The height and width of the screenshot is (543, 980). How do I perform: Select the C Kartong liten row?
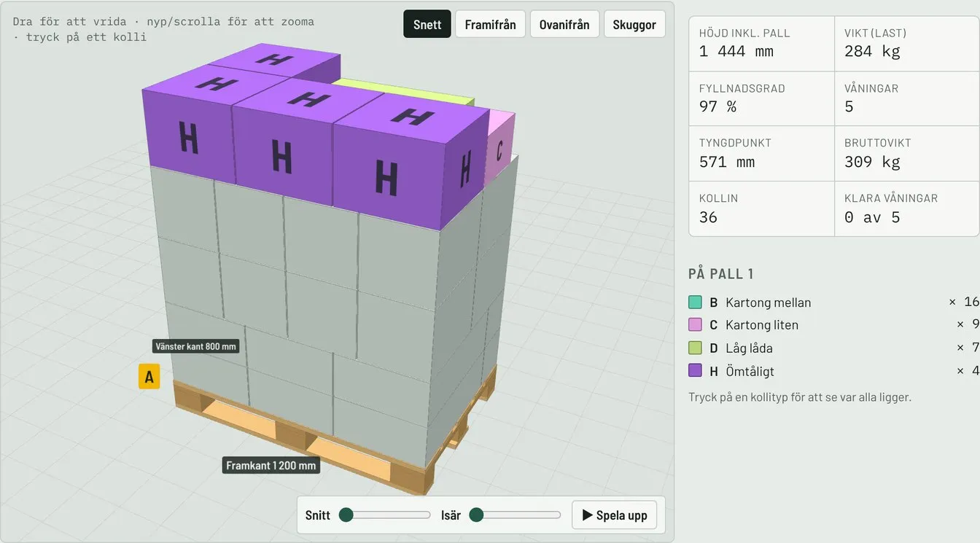pyautogui.click(x=833, y=325)
